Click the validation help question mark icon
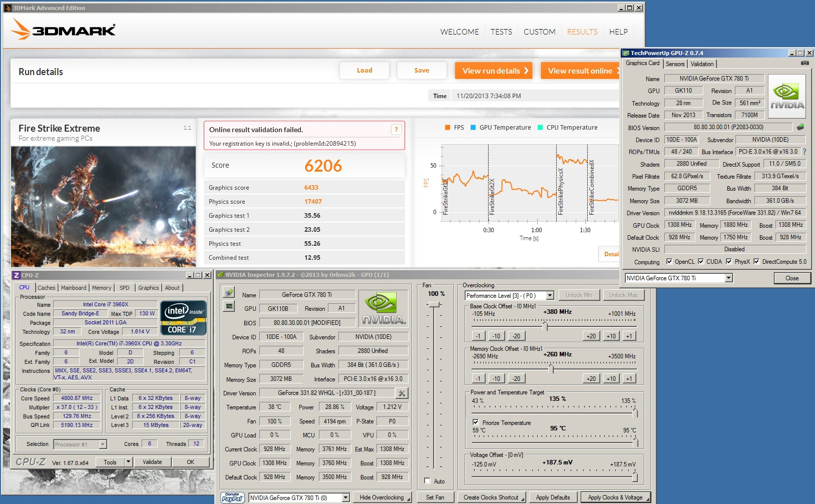The height and width of the screenshot is (504, 815). coord(396,130)
